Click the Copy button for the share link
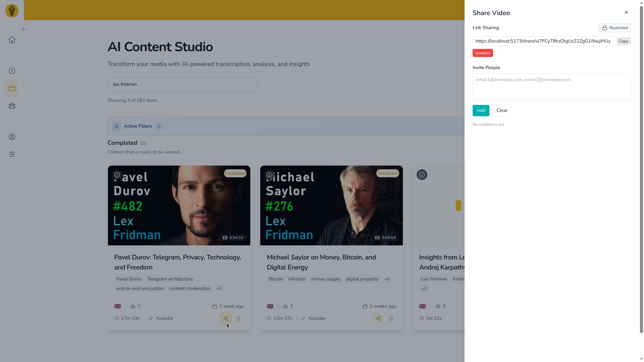Screen dimensions: 644x362 click(623, 41)
